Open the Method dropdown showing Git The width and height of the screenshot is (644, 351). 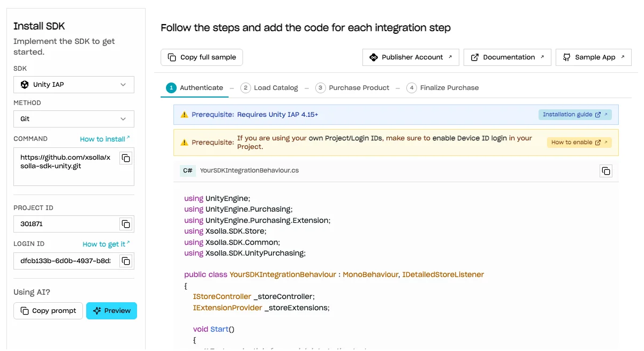74,119
